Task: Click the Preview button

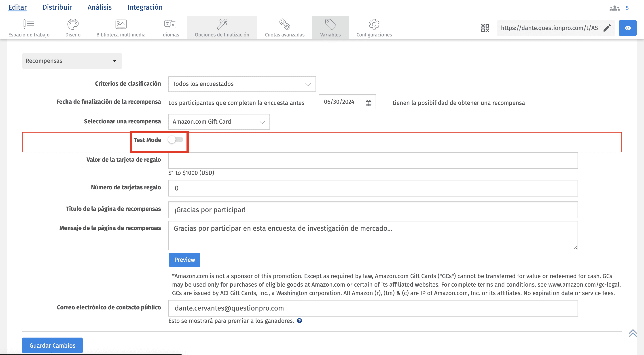Action: point(184,260)
